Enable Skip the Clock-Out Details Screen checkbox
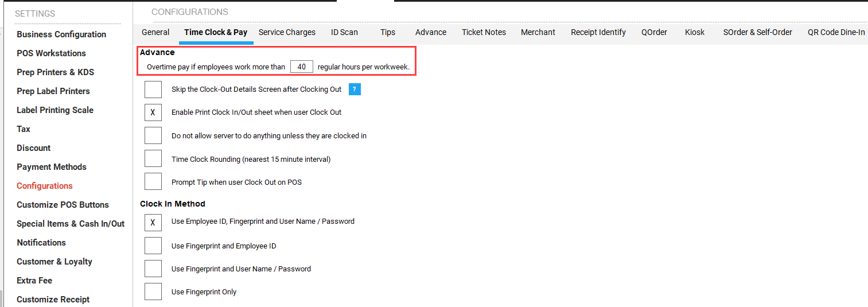This screenshot has width=868, height=307. (153, 90)
